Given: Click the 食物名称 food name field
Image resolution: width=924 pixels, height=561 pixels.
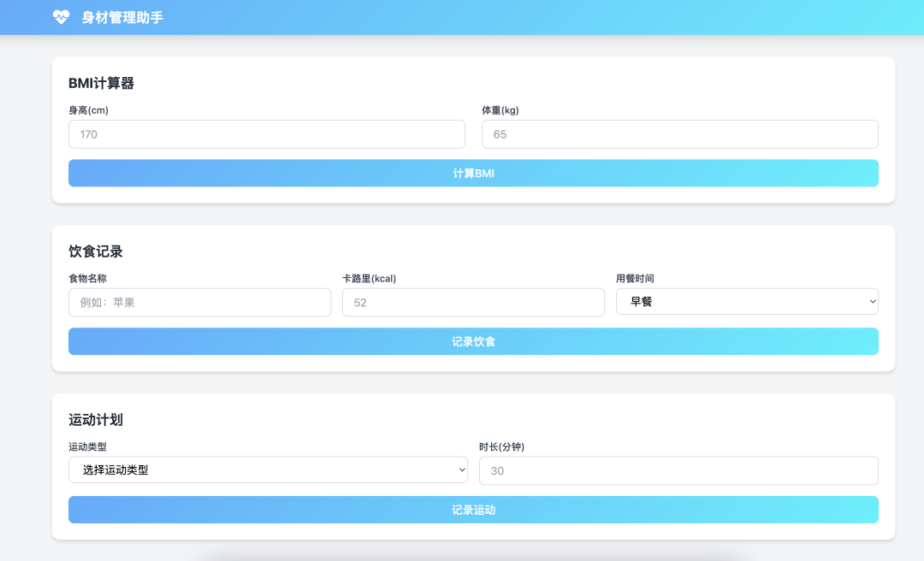Looking at the screenshot, I should [199, 302].
